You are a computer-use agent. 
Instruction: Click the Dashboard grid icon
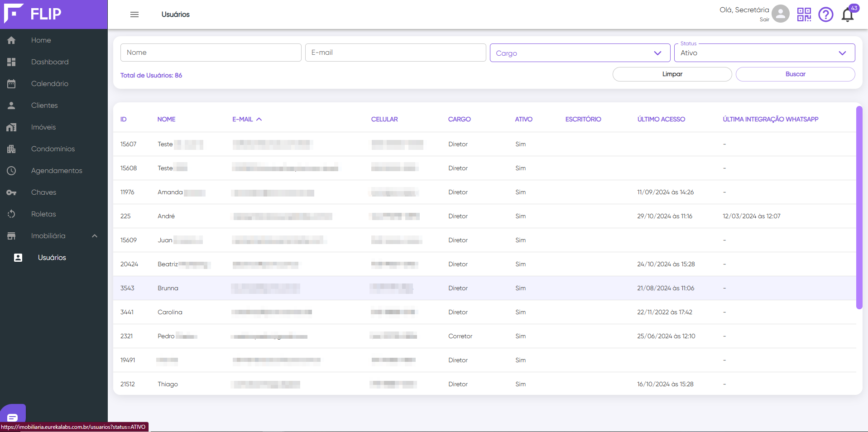click(x=11, y=62)
